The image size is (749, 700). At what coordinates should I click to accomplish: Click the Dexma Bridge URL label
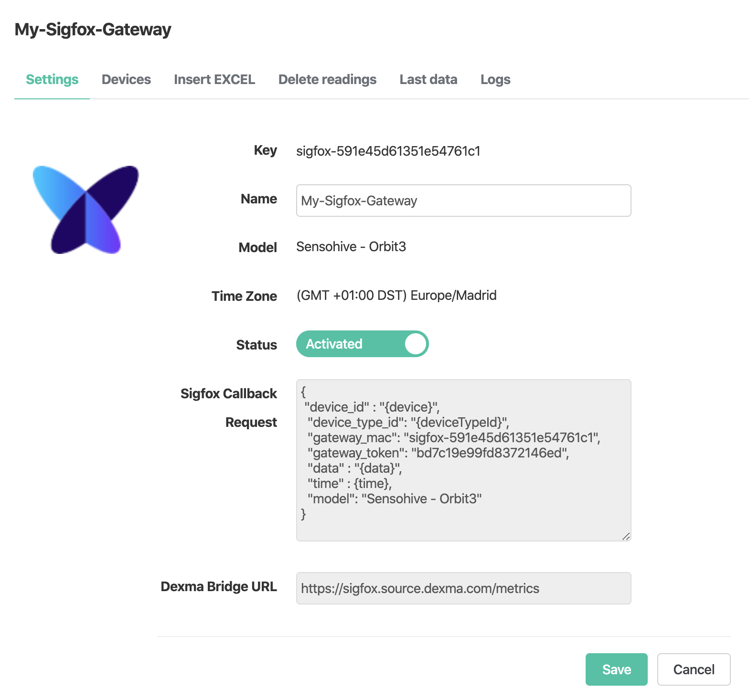(219, 586)
